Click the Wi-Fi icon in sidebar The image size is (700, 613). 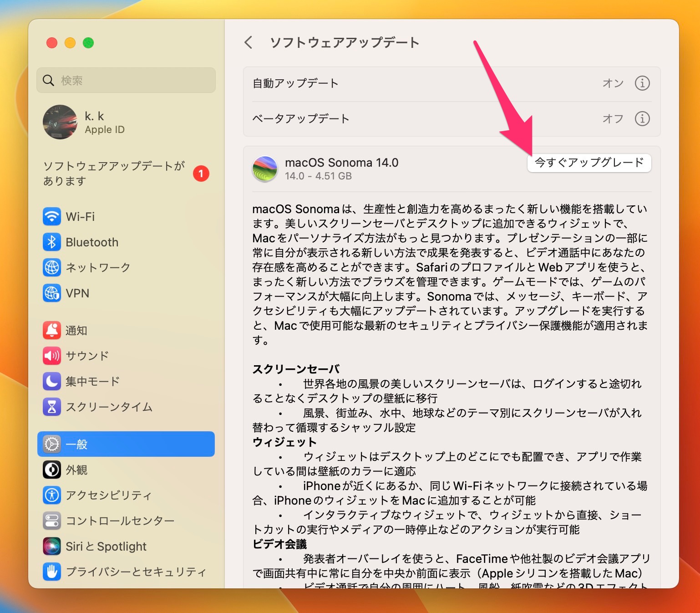point(52,217)
